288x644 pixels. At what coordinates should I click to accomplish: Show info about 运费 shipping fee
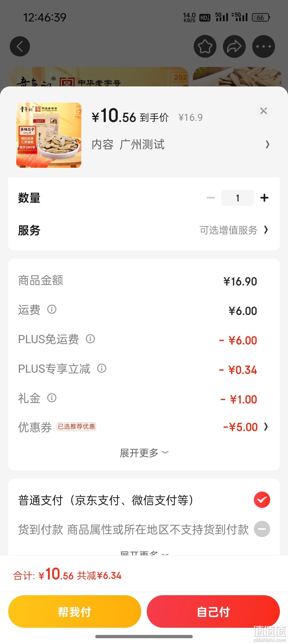point(52,309)
